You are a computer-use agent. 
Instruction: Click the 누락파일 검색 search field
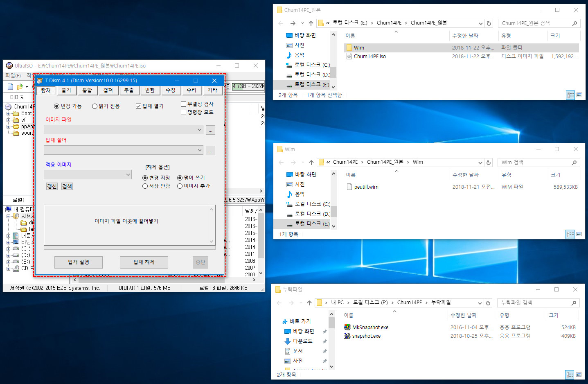tap(538, 303)
